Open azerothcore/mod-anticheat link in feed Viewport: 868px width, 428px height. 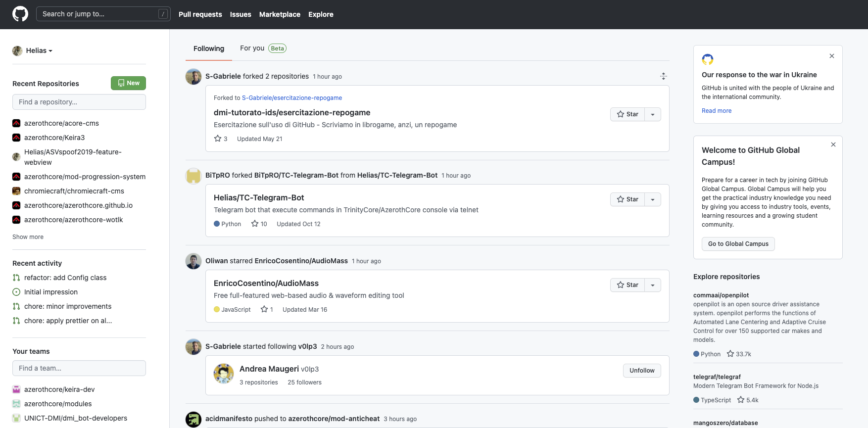point(334,419)
